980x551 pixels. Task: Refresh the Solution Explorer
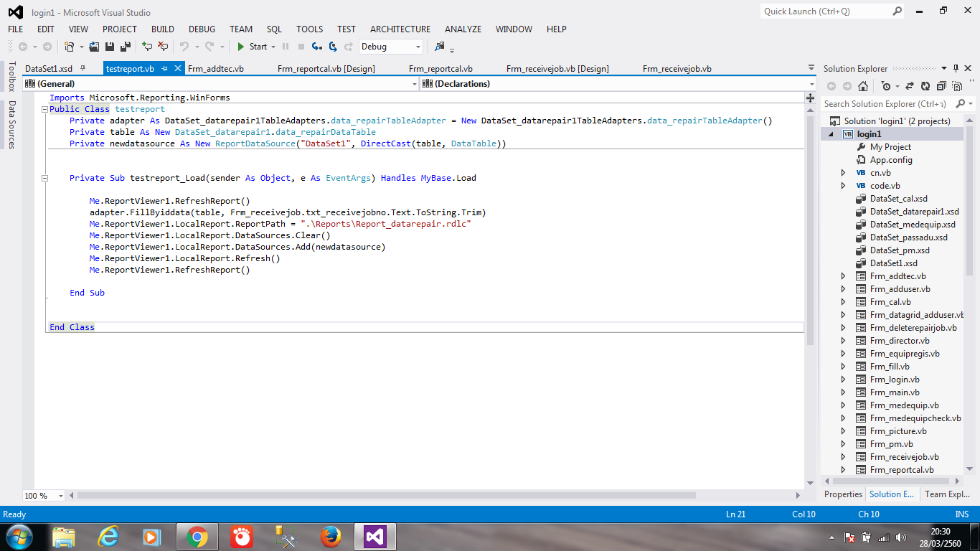coord(925,86)
